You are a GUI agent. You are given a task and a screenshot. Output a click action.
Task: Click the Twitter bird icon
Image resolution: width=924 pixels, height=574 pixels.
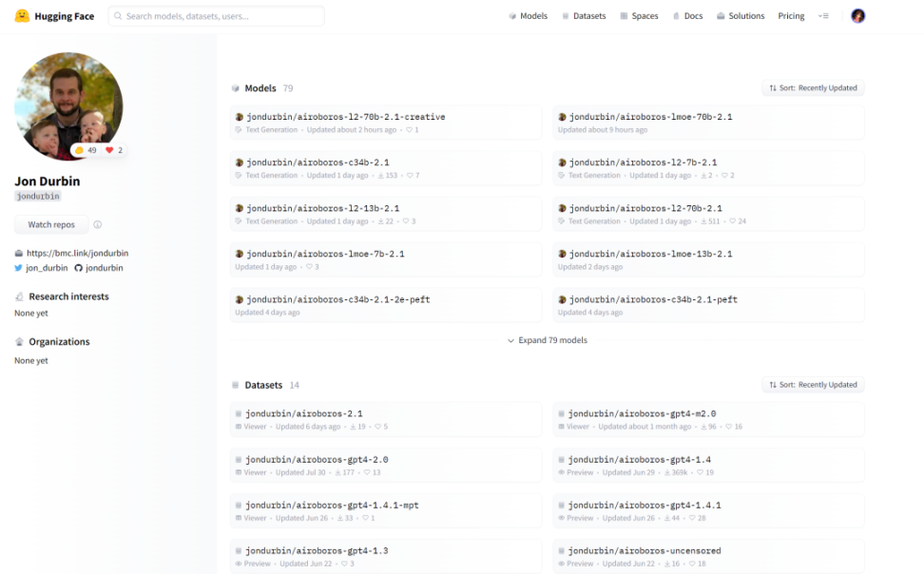click(18, 268)
